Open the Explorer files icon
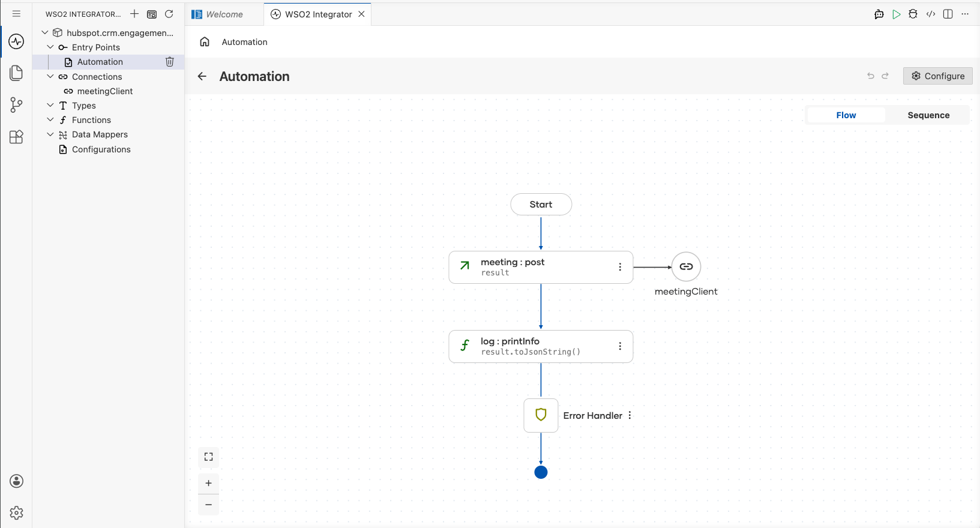The width and height of the screenshot is (980, 528). pyautogui.click(x=16, y=73)
